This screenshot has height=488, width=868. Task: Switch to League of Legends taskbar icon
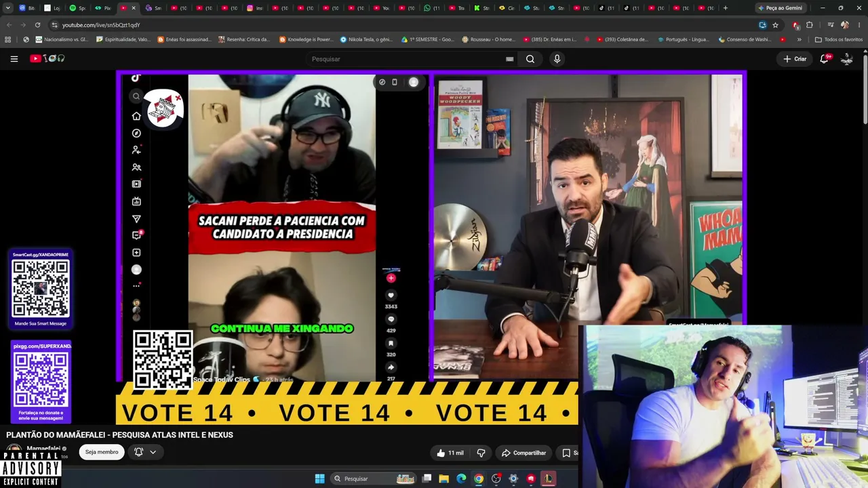(x=548, y=479)
